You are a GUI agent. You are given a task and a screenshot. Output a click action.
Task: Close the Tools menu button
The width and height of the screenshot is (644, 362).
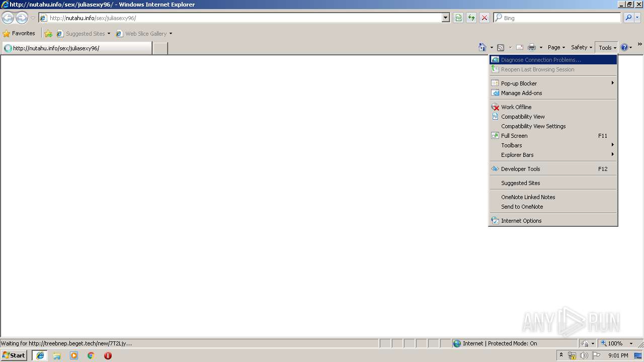coord(607,48)
